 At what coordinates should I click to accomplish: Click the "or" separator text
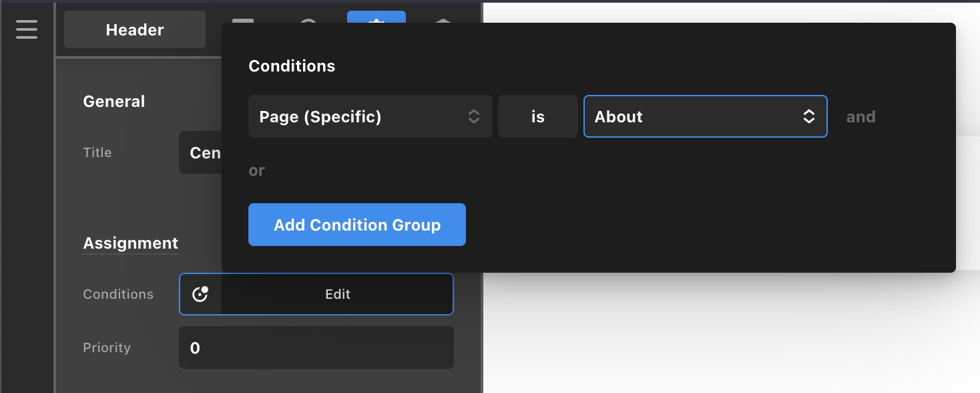point(256,170)
